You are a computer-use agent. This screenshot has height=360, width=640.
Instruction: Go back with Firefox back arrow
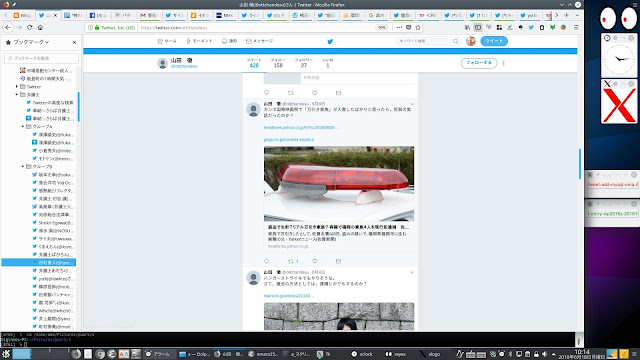tap(8, 27)
